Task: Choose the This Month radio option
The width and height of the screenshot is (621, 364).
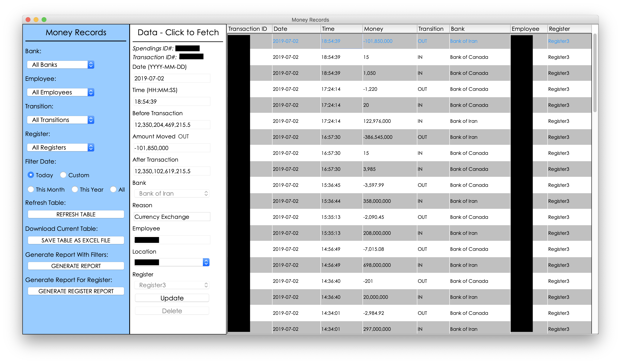Action: [31, 189]
